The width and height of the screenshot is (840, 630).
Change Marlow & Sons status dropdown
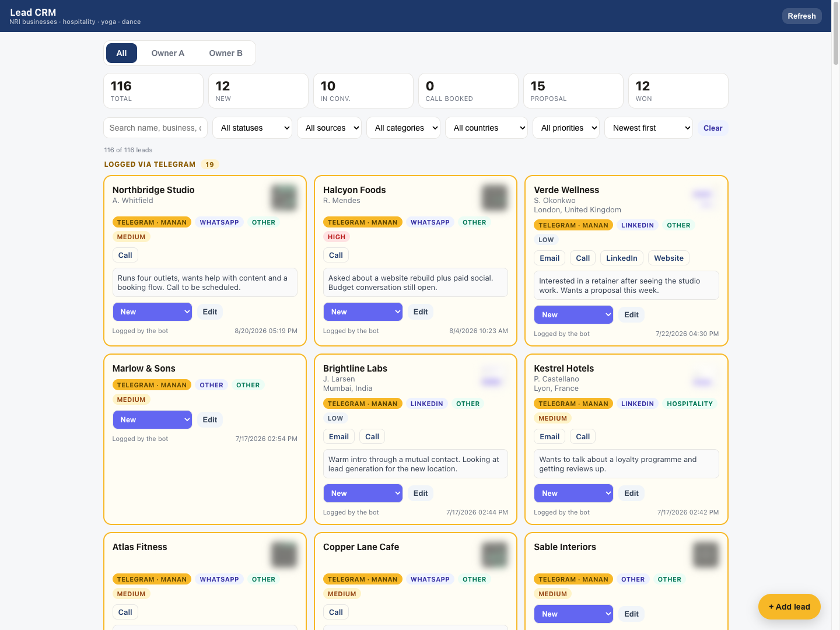[152, 420]
